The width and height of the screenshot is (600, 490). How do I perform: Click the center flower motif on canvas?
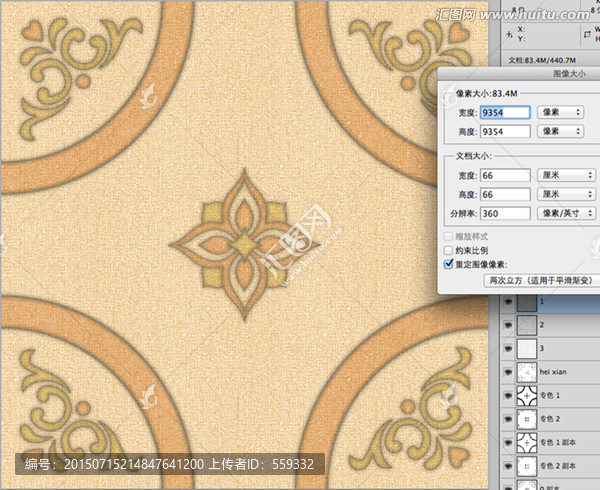(244, 244)
